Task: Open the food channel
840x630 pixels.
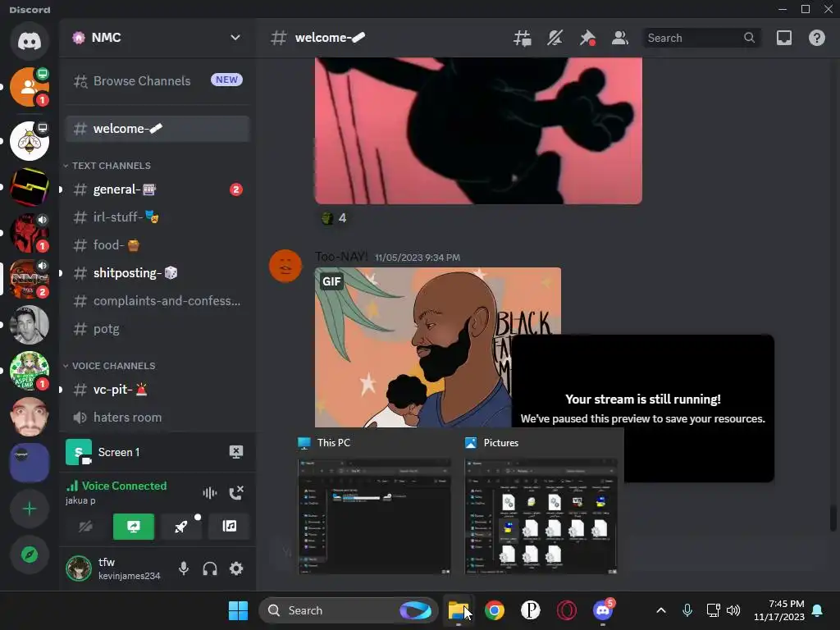Action: click(157, 244)
